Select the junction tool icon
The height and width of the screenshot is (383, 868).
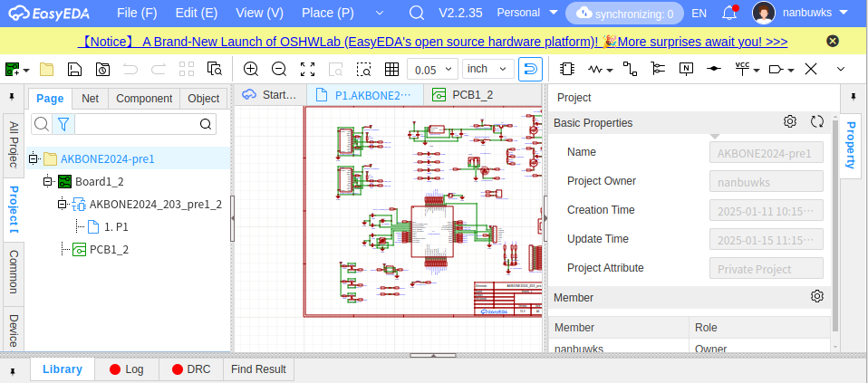tap(714, 69)
